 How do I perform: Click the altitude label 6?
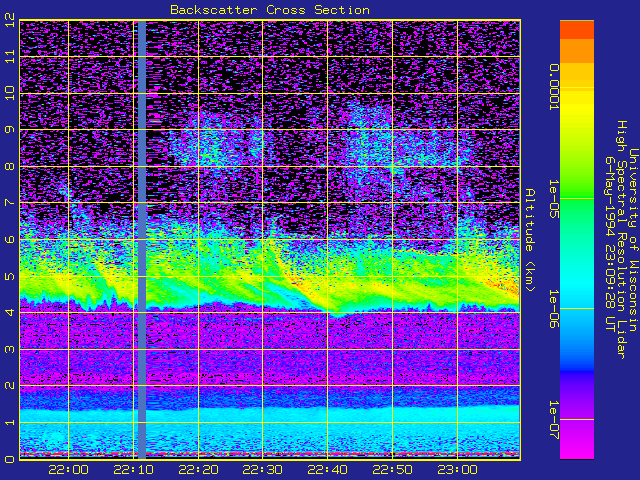pos(10,239)
